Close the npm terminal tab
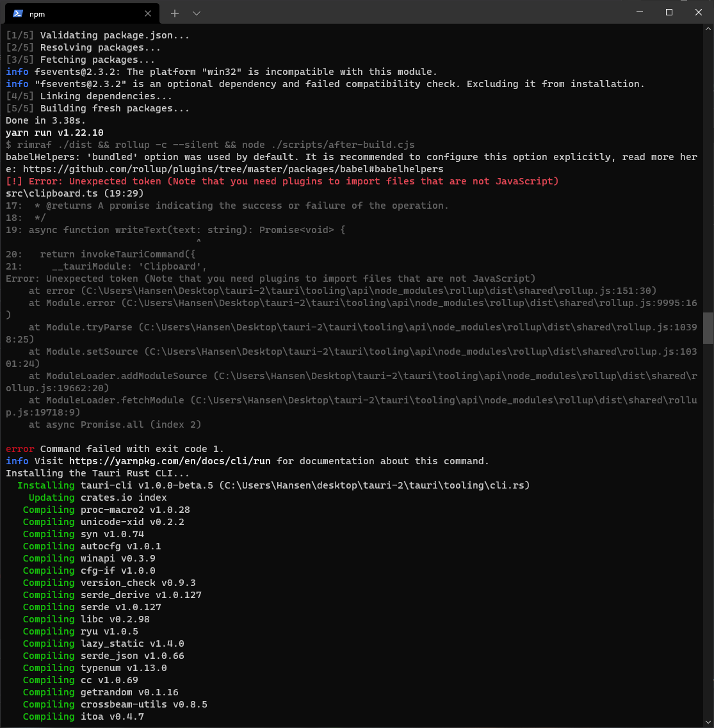 147,13
